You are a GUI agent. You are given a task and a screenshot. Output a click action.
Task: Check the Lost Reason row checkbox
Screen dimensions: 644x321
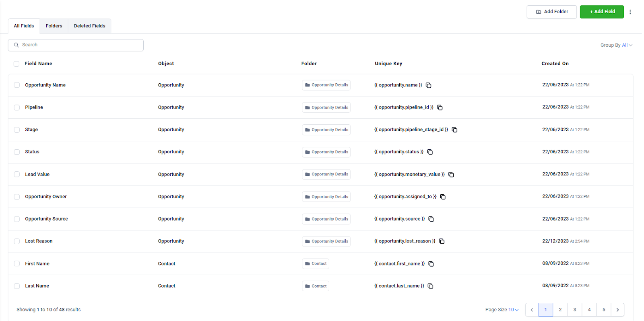[17, 241]
